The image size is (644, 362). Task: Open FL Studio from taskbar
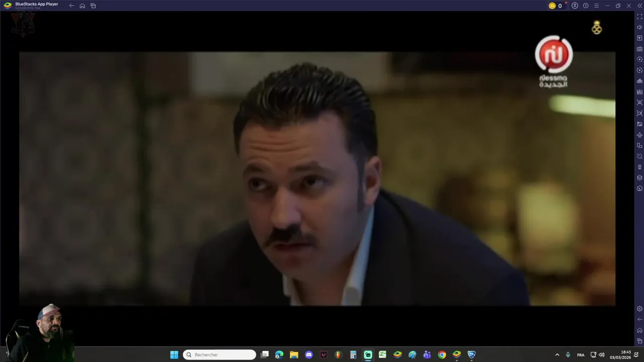coord(338,355)
